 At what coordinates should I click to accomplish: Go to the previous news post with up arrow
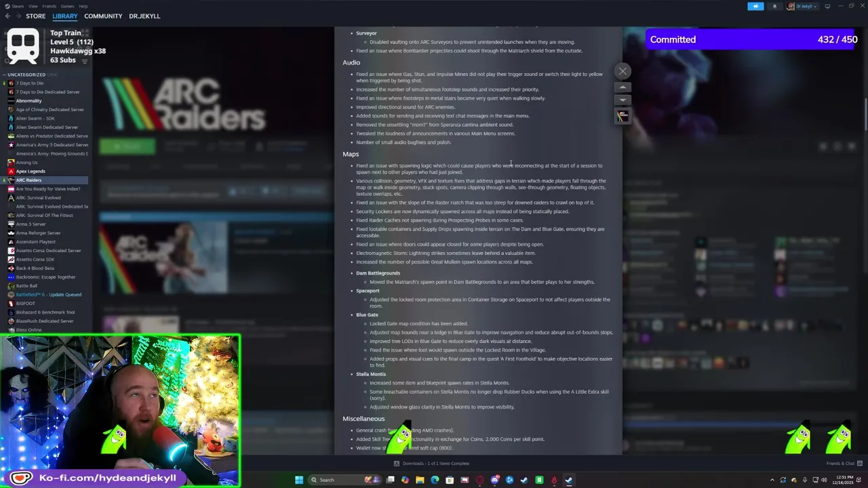tap(623, 87)
